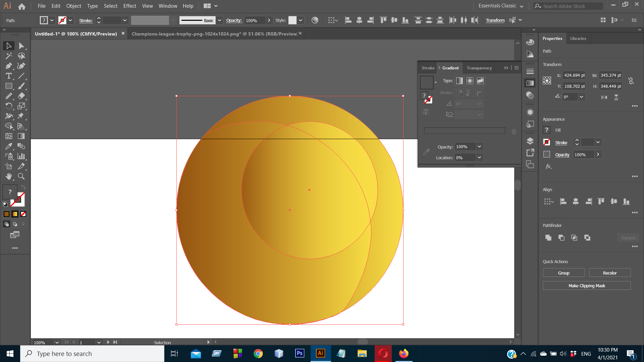Toggle constrain width and height proportions
The image size is (644, 362).
631,81
